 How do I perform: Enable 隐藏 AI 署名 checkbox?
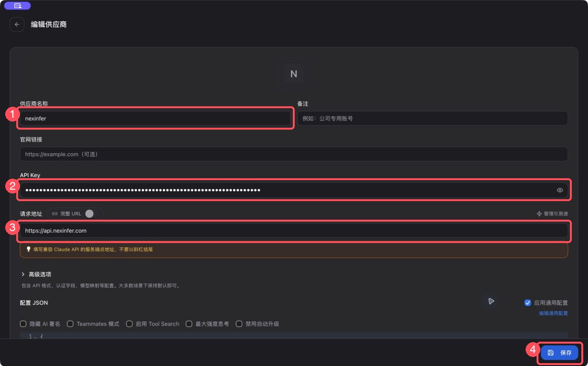[x=23, y=324]
